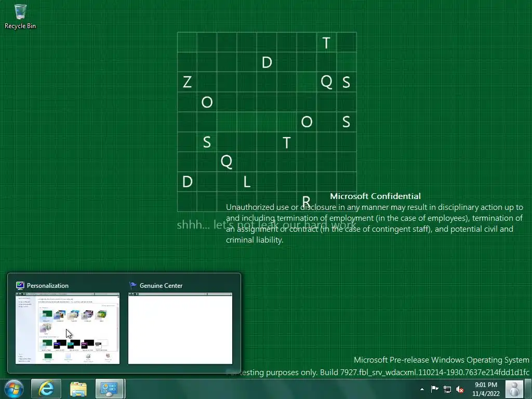Open Action Center flag tray icon
Image resolution: width=532 pixels, height=399 pixels.
(434, 389)
